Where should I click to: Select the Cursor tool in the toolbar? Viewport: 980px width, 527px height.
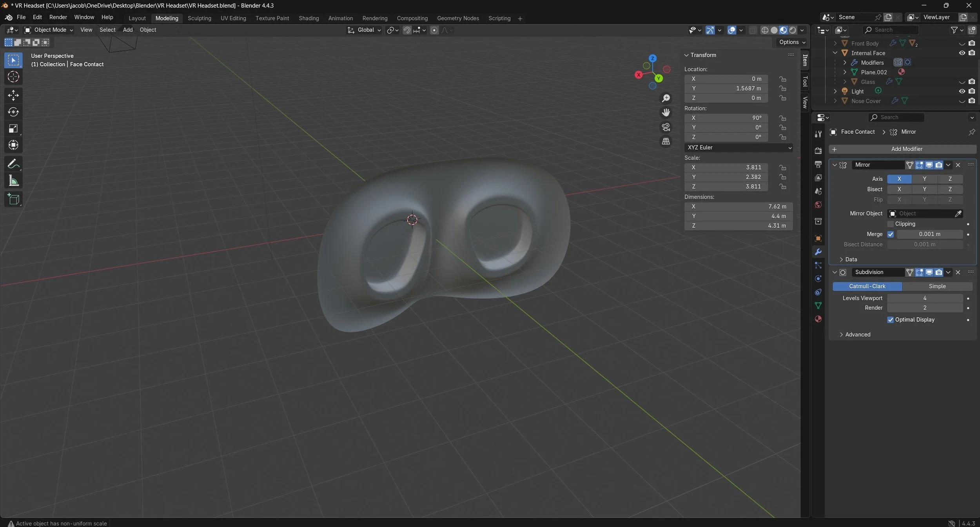click(13, 77)
